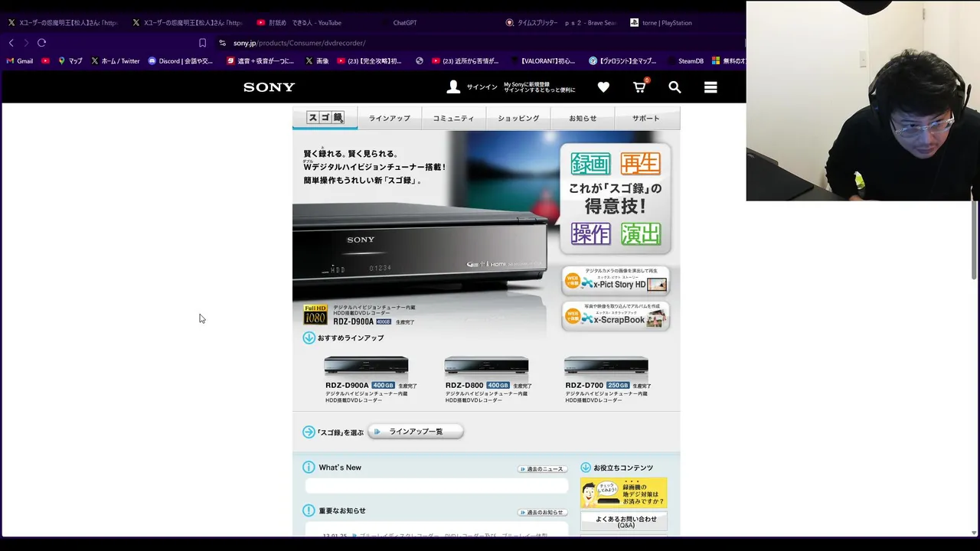
Task: Click the Full HD 1080 badge
Action: (315, 315)
